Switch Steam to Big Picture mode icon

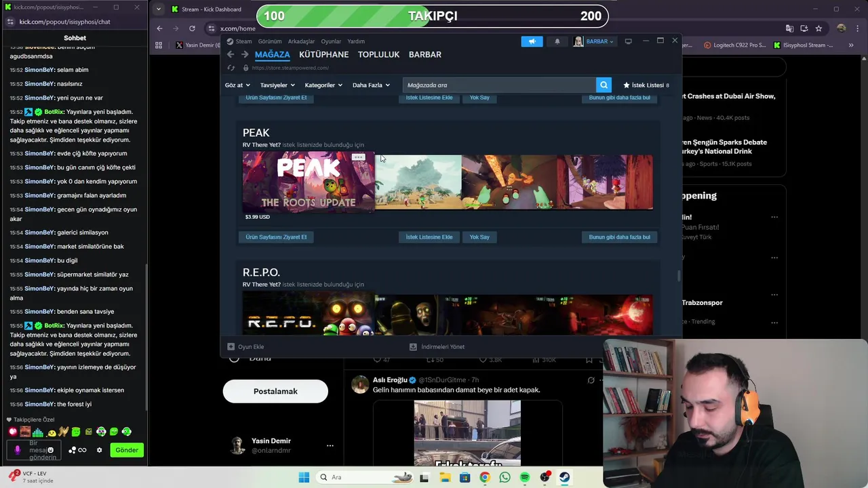click(x=628, y=41)
